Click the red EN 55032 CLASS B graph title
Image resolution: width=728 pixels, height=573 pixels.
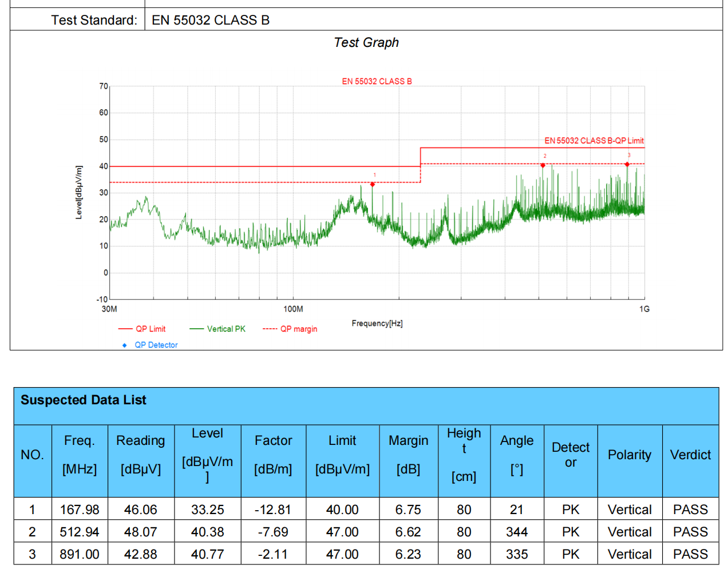pyautogui.click(x=377, y=81)
